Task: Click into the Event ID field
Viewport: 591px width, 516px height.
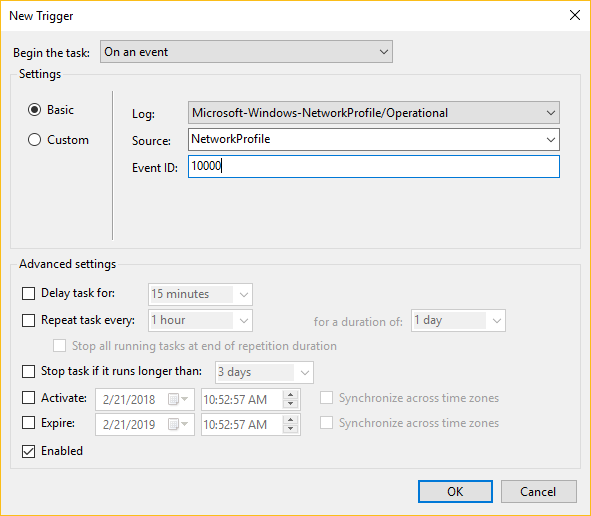Action: tap(374, 166)
